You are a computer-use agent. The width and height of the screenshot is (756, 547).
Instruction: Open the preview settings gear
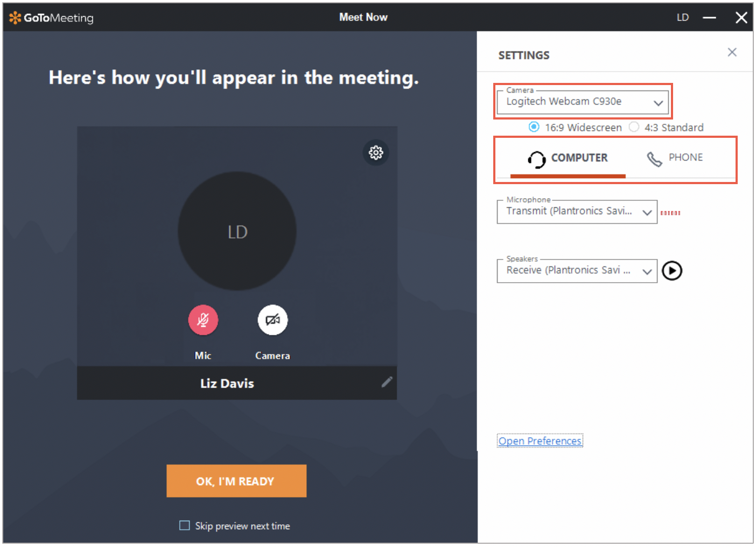coord(376,152)
